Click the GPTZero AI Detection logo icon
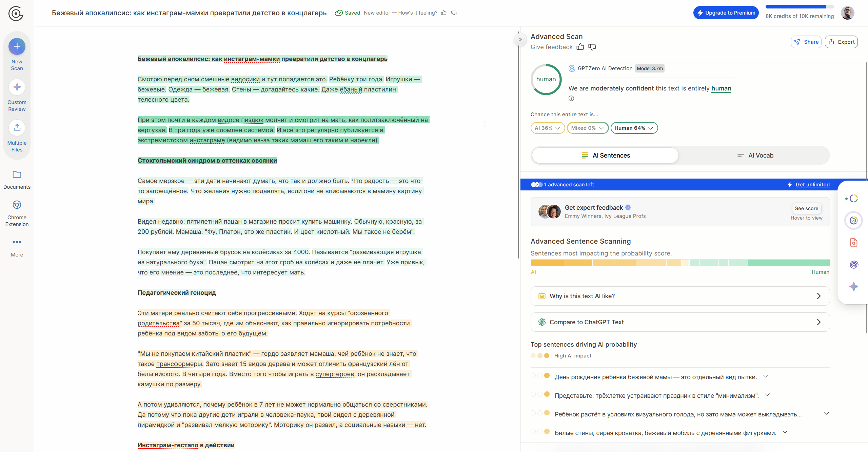Image resolution: width=868 pixels, height=452 pixels. (572, 68)
